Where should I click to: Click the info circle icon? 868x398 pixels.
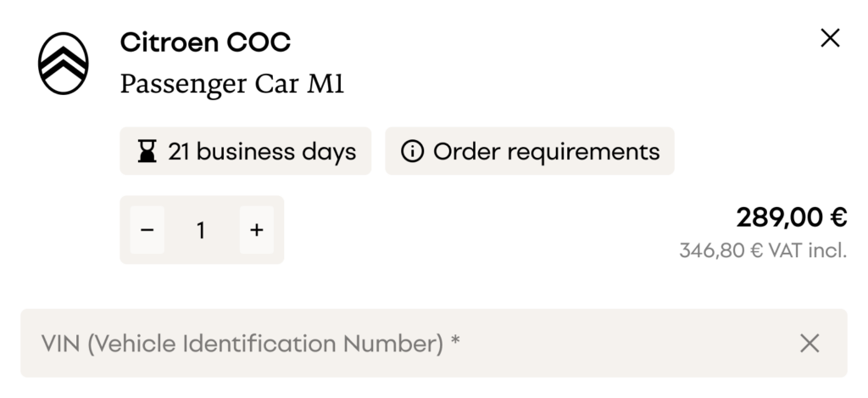click(412, 152)
